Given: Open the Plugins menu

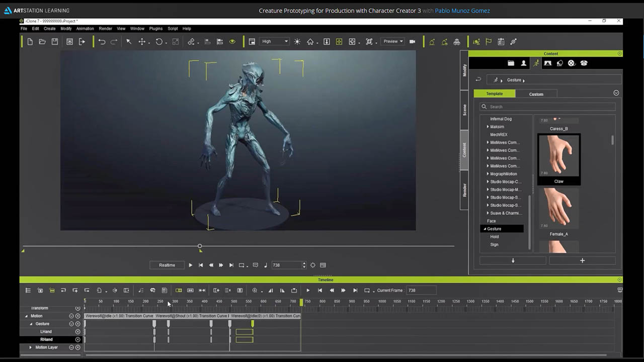Looking at the screenshot, I should tap(155, 29).
